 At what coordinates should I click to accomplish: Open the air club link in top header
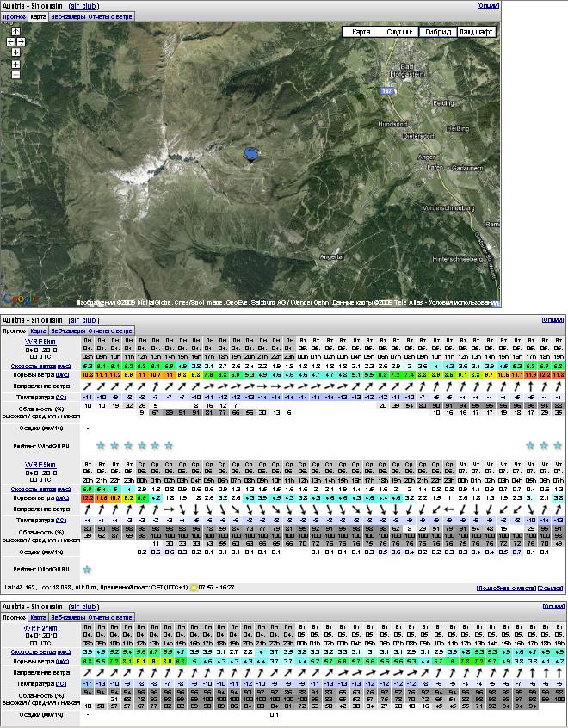(x=84, y=5)
